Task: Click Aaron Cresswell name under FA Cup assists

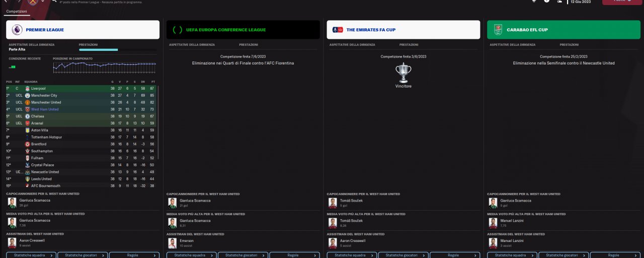Action: [x=353, y=241]
